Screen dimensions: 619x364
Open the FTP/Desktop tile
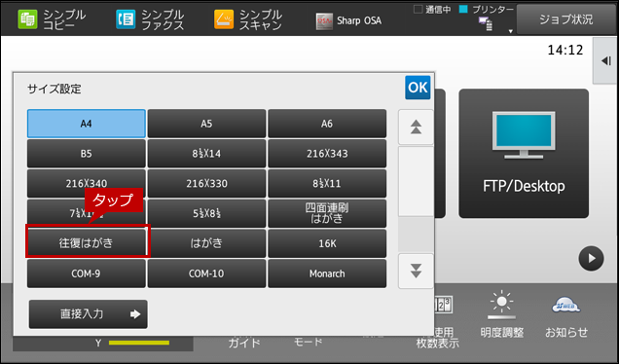524,153
